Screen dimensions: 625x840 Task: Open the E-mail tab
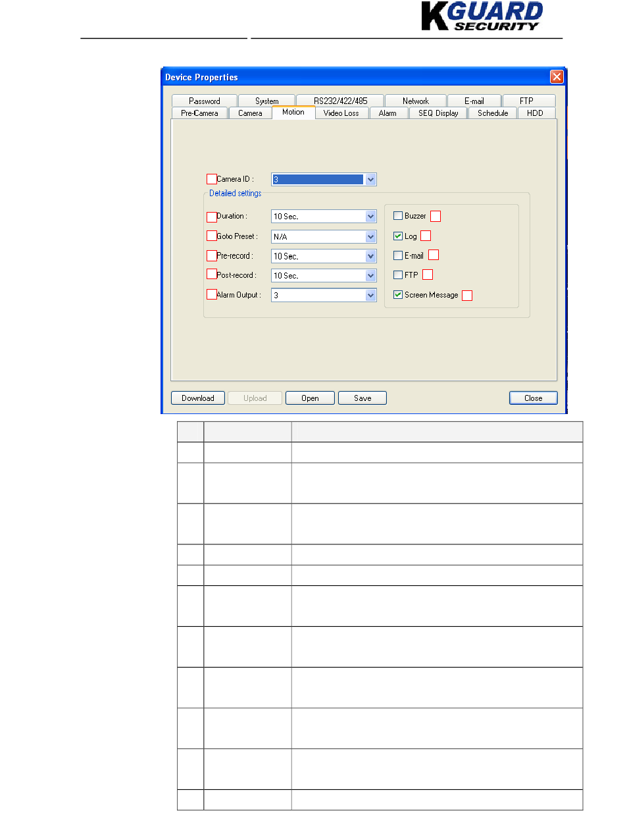point(474,101)
